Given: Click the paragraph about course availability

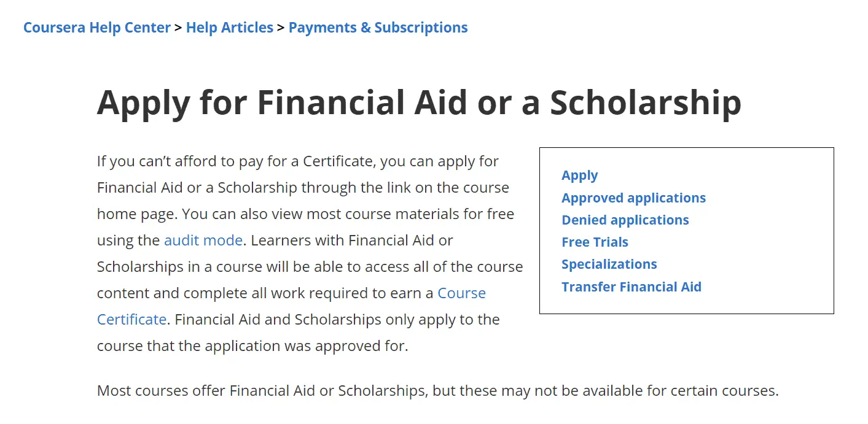Looking at the screenshot, I should coord(437,391).
